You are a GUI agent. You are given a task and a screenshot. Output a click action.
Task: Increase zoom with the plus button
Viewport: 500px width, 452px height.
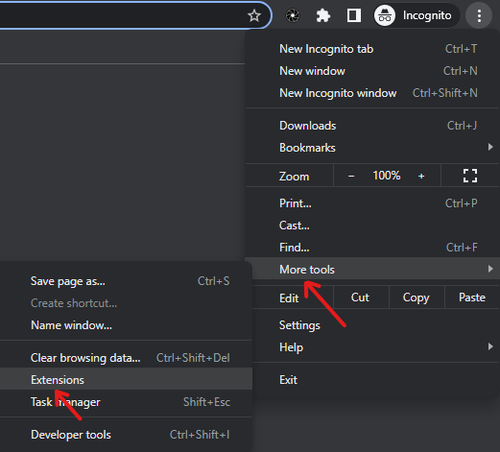coord(421,176)
